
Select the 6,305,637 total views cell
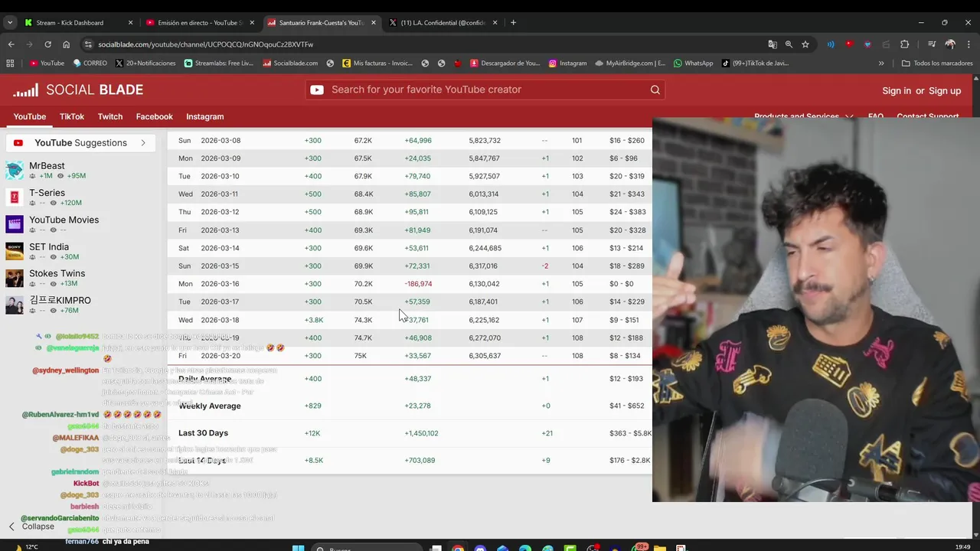coord(485,356)
